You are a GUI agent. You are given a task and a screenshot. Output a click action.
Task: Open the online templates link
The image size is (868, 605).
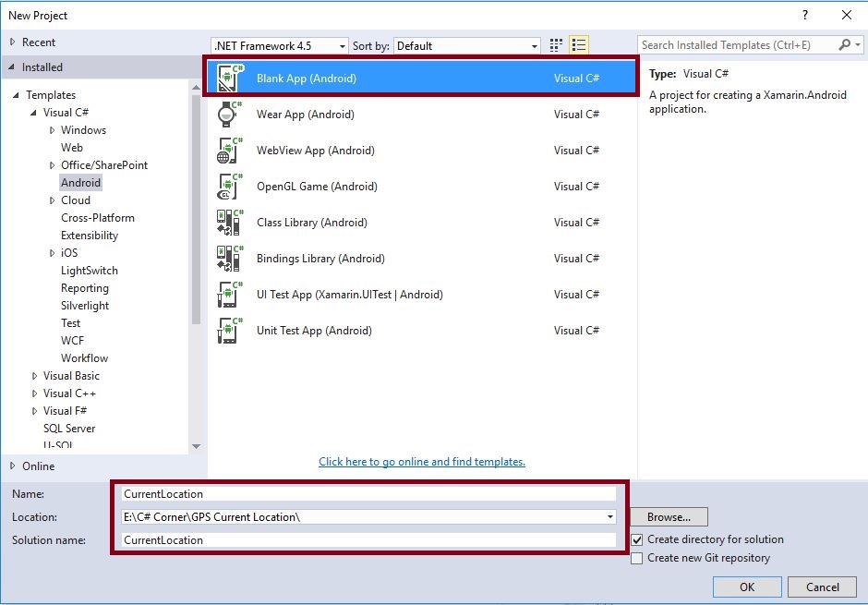click(x=422, y=462)
